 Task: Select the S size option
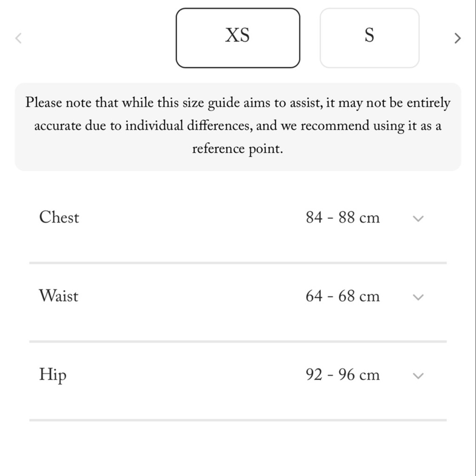pos(369,38)
